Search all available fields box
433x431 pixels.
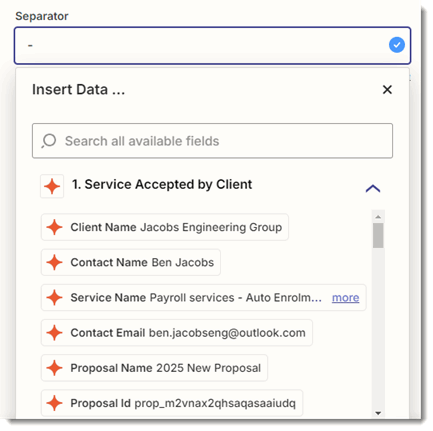pyautogui.click(x=212, y=141)
